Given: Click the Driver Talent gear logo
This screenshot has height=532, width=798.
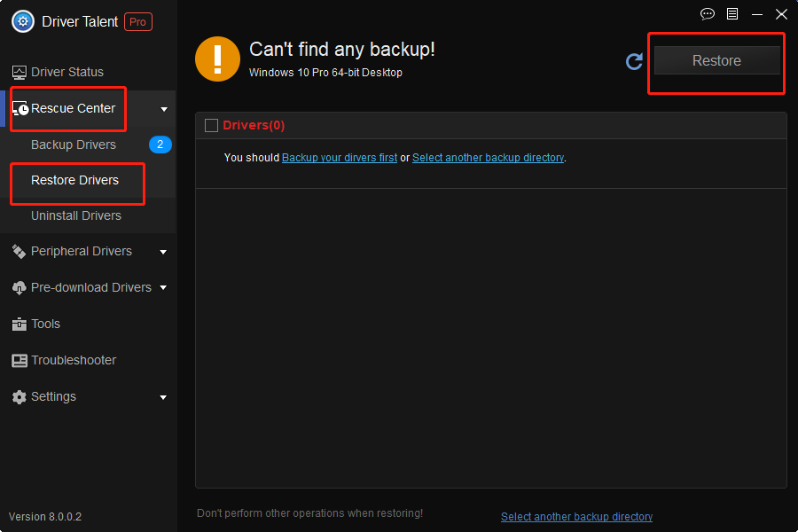Looking at the screenshot, I should [x=23, y=22].
